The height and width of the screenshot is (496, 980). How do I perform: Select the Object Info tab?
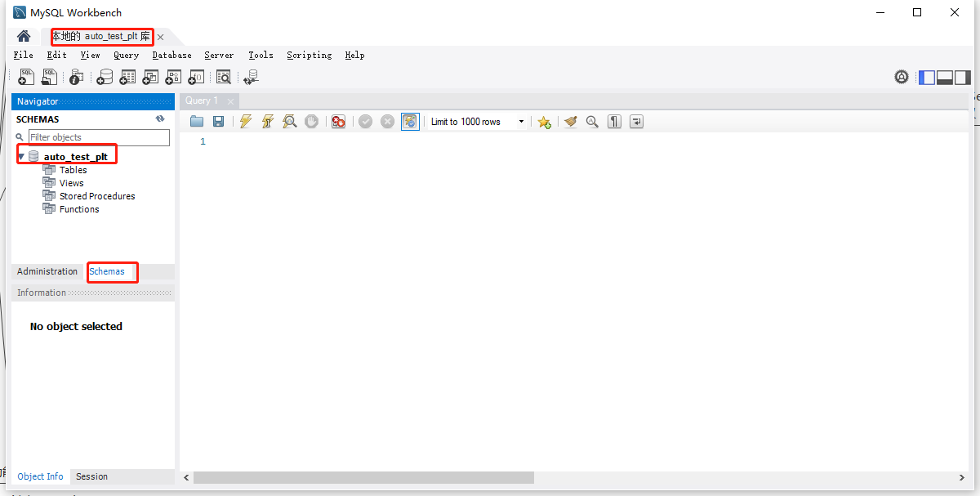tap(41, 476)
